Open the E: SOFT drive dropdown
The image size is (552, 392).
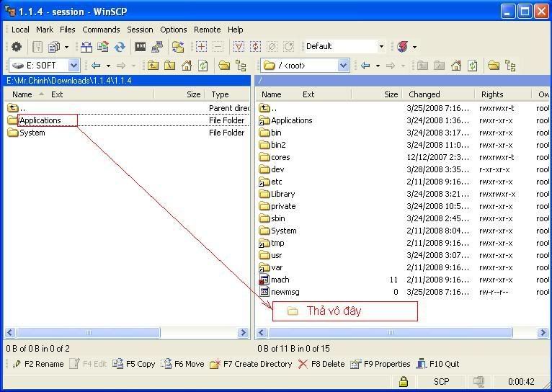[73, 66]
